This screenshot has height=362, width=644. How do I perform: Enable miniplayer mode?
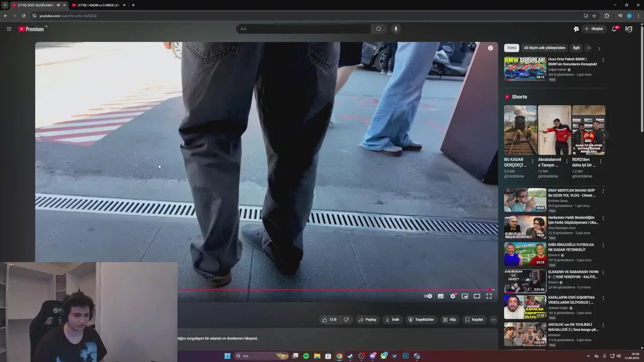click(465, 296)
